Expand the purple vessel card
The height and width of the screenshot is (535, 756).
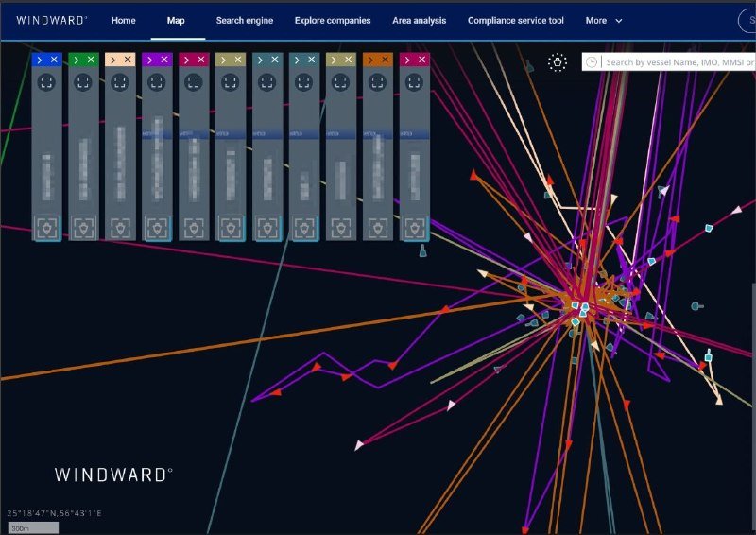coord(150,60)
